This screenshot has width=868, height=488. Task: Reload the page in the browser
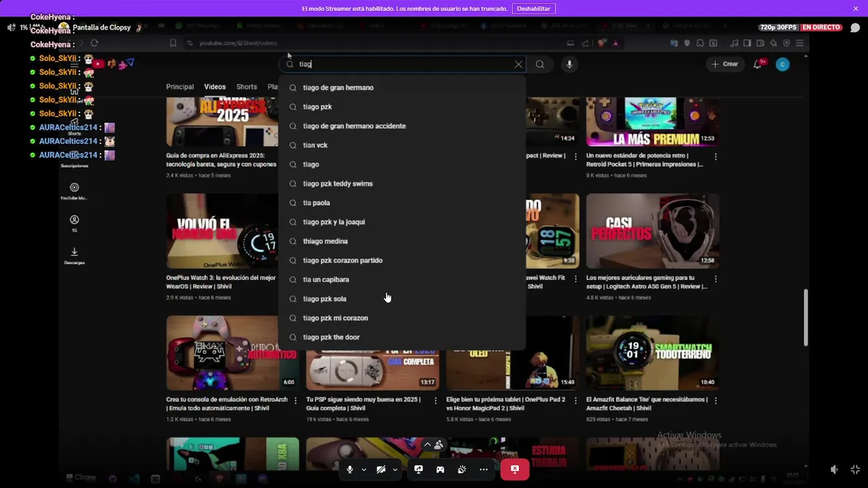(x=94, y=43)
